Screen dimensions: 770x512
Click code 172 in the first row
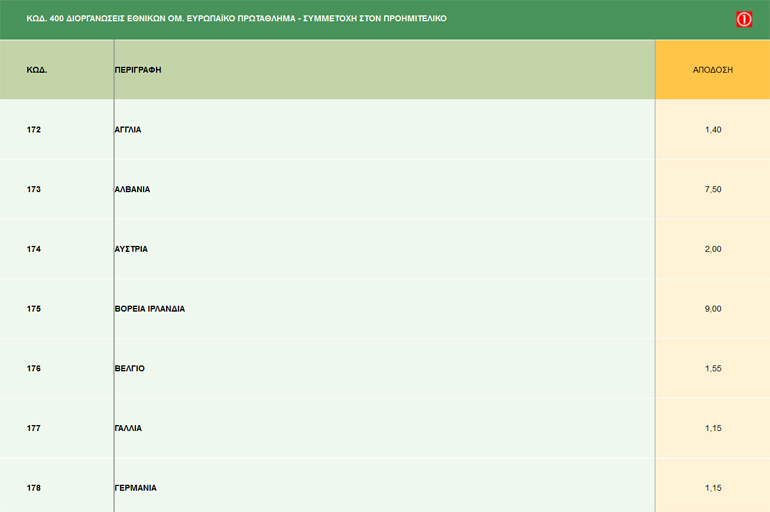(x=34, y=130)
